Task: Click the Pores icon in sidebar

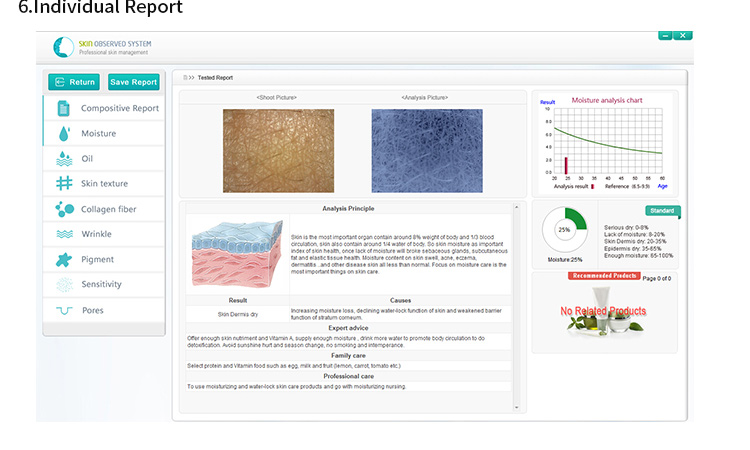Action: tap(64, 310)
